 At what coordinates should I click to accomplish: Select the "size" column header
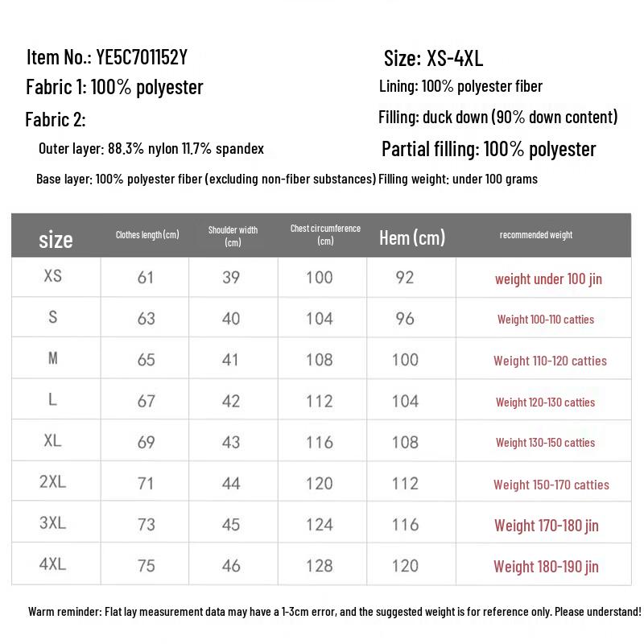coord(56,239)
